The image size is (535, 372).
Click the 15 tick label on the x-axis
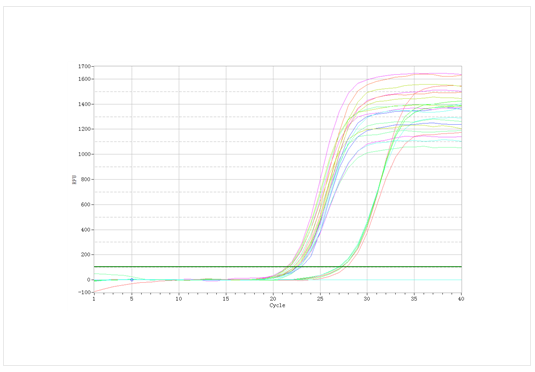[226, 299]
